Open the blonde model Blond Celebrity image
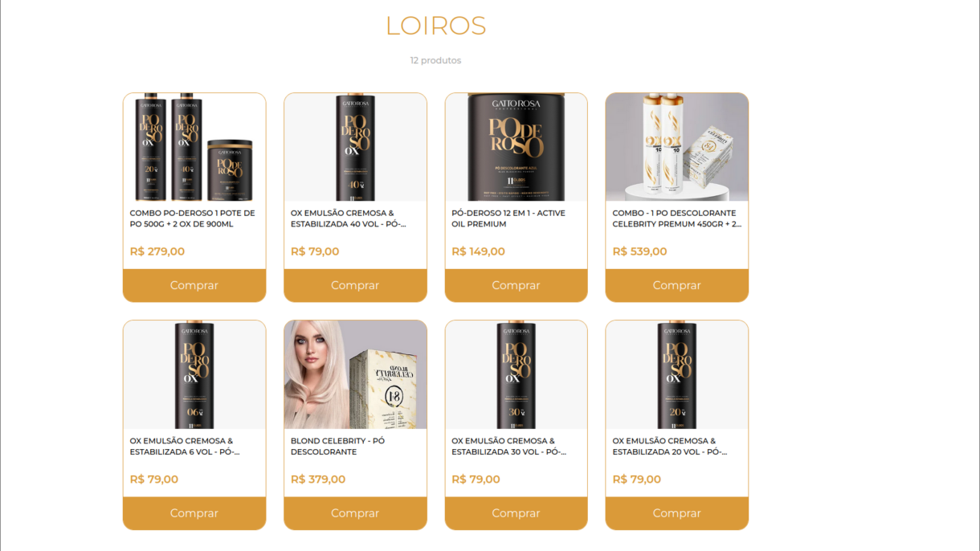Screen dimensions: 980x551 [x=355, y=375]
